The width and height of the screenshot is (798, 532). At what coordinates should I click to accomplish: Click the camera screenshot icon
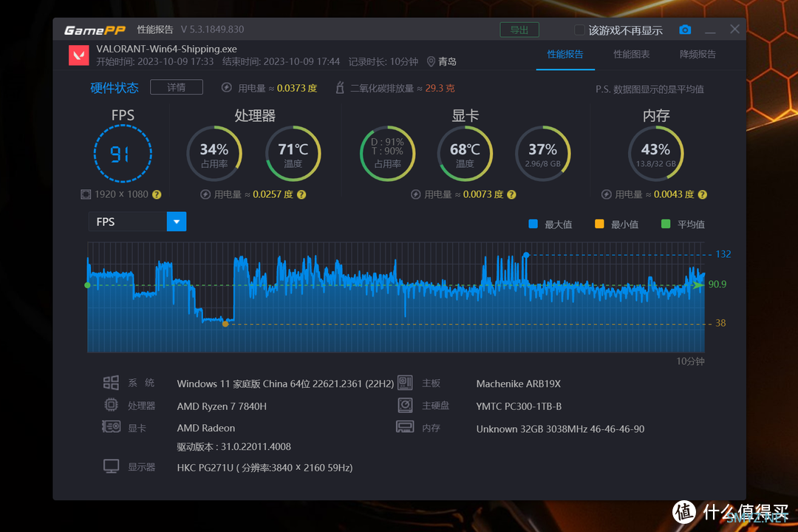click(x=685, y=30)
